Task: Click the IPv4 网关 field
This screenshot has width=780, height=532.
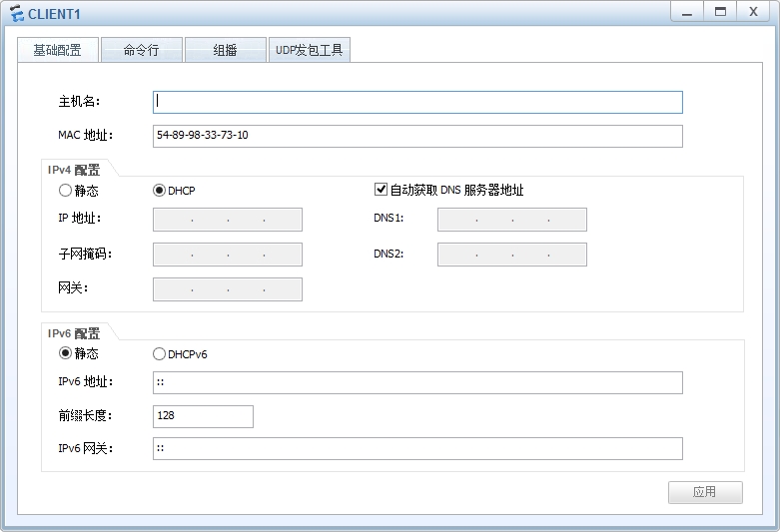Action: pyautogui.click(x=228, y=289)
